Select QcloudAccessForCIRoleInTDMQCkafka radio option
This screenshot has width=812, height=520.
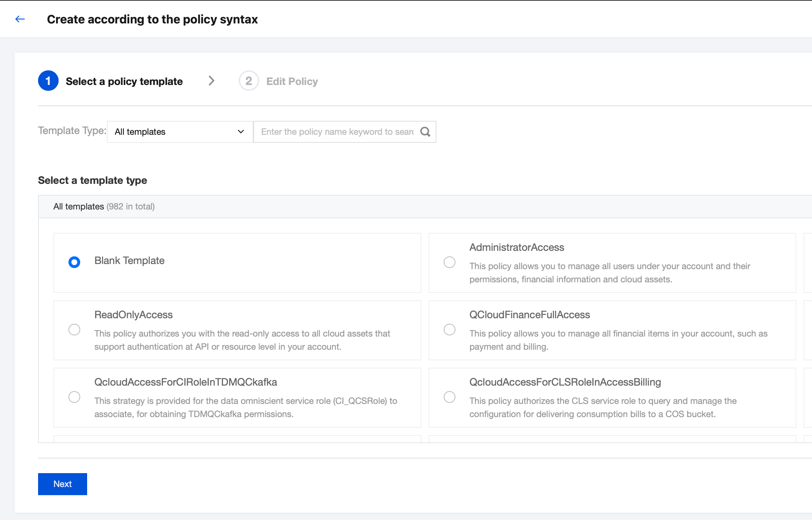[x=74, y=397]
